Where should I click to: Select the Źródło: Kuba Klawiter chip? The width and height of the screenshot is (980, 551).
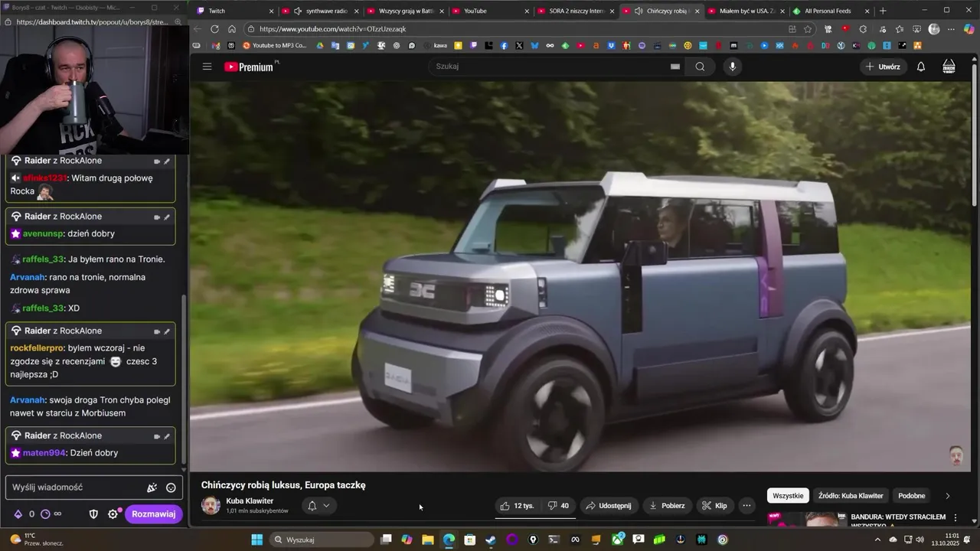point(851,496)
